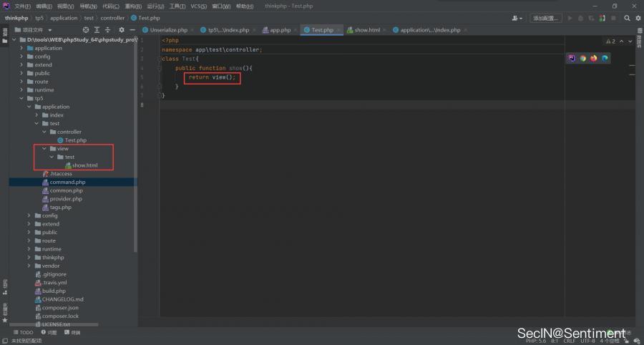Open preview in Edge browser icon
644x345 pixels.
coord(605,58)
